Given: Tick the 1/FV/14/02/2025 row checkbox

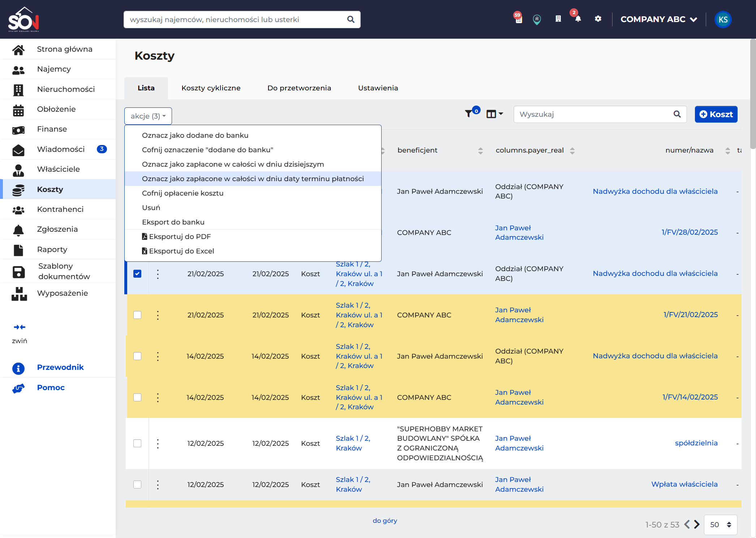Looking at the screenshot, I should (137, 397).
